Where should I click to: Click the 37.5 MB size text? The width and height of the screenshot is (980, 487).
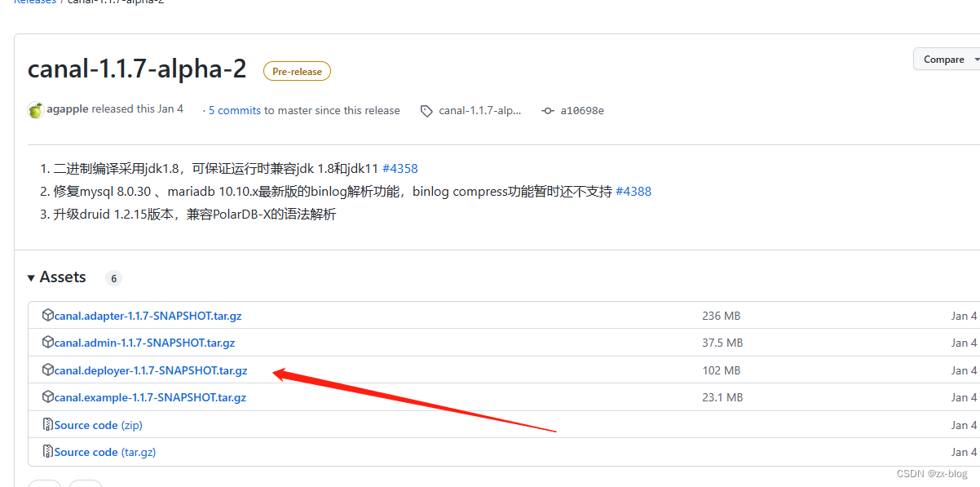click(722, 343)
